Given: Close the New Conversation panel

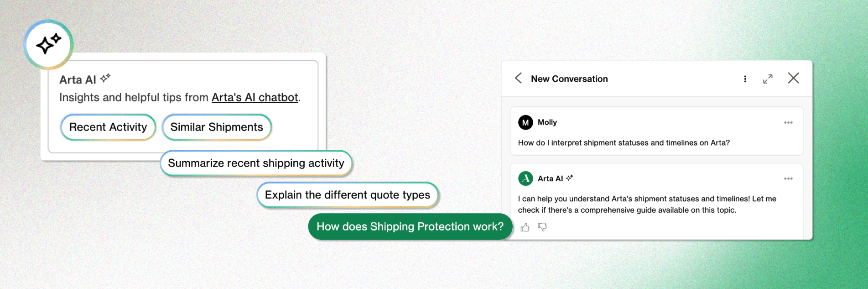Looking at the screenshot, I should pyautogui.click(x=793, y=78).
